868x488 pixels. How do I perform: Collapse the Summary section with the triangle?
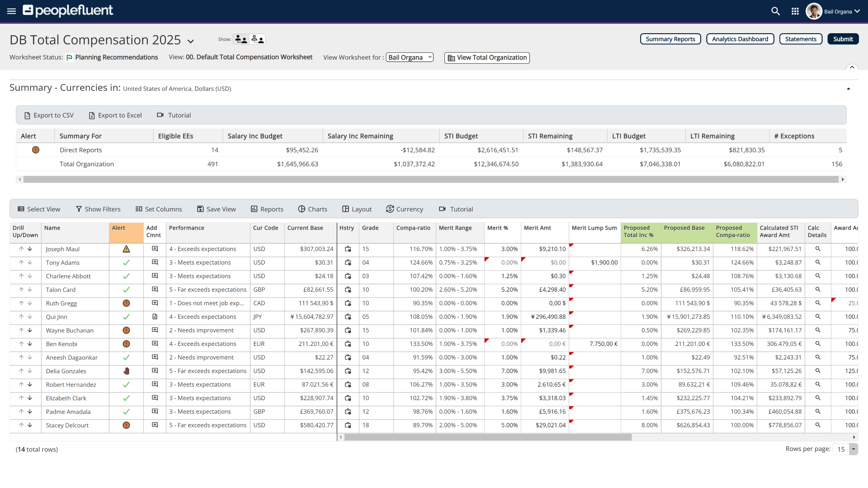[x=848, y=89]
